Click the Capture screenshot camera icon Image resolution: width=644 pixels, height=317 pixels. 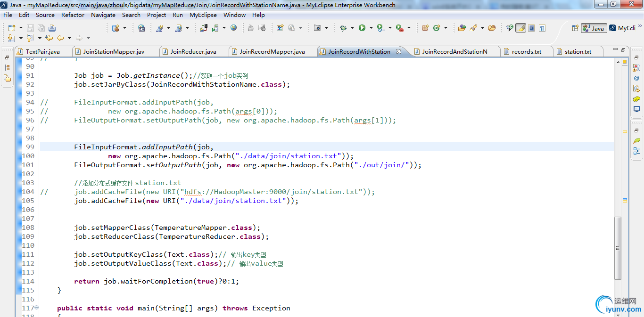click(x=317, y=28)
